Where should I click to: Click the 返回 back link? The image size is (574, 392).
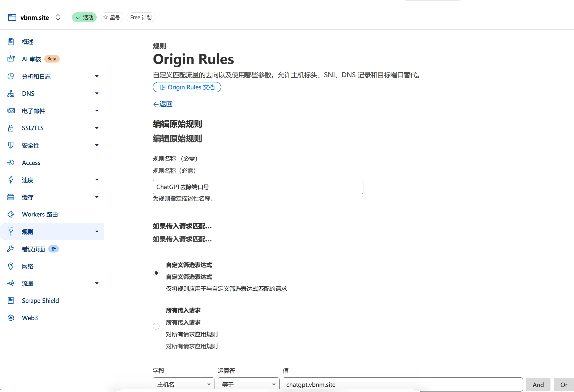(166, 104)
